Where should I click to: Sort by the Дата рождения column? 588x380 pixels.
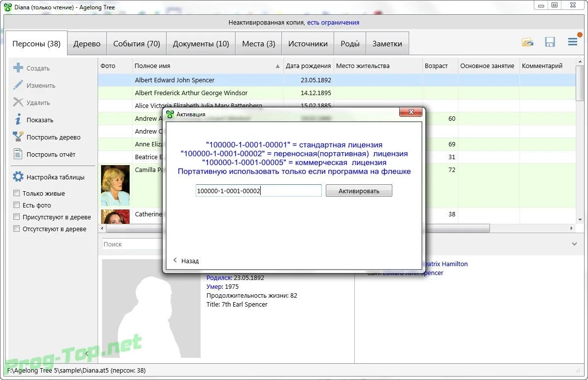click(x=308, y=66)
